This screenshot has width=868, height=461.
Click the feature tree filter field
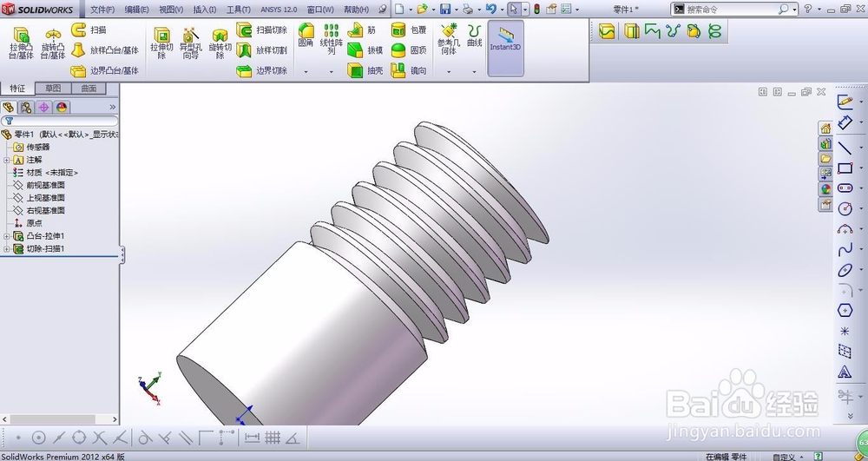pos(60,121)
